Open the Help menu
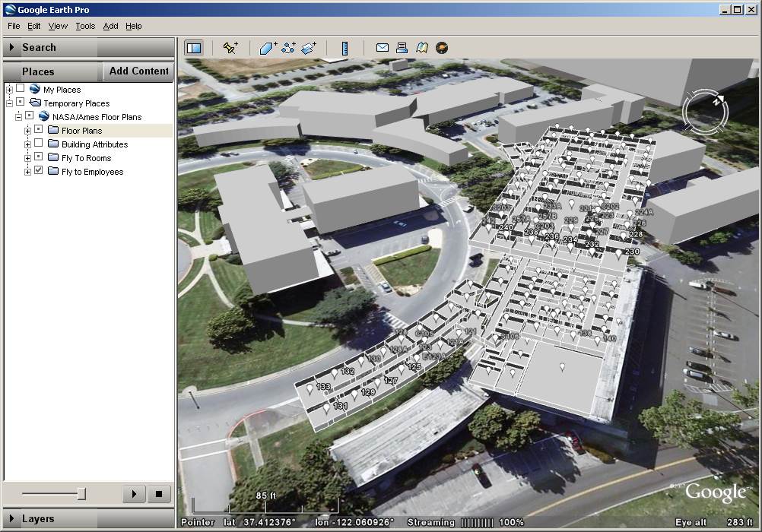This screenshot has height=532, width=762. 134,27
